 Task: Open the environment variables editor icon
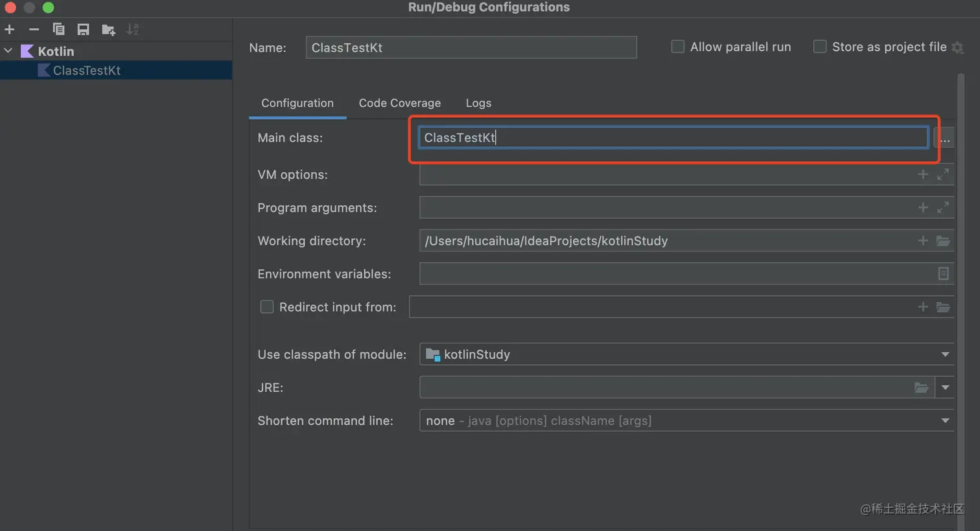[943, 274]
